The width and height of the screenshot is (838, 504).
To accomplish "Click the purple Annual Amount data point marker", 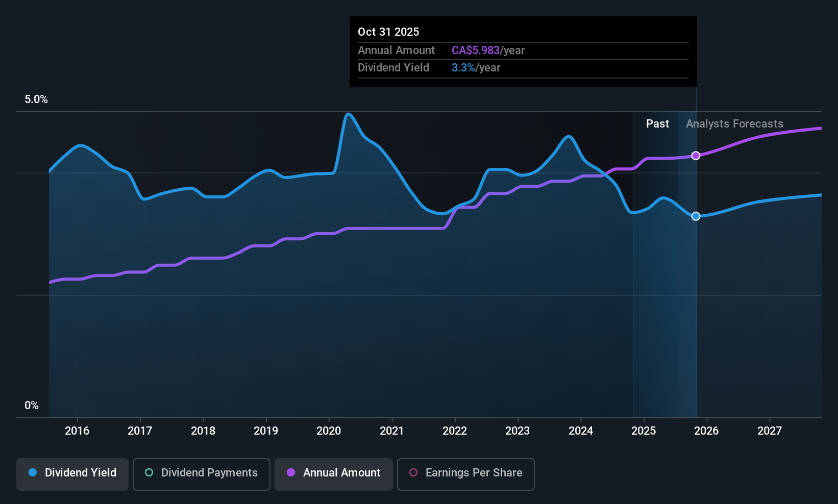I will tap(696, 156).
